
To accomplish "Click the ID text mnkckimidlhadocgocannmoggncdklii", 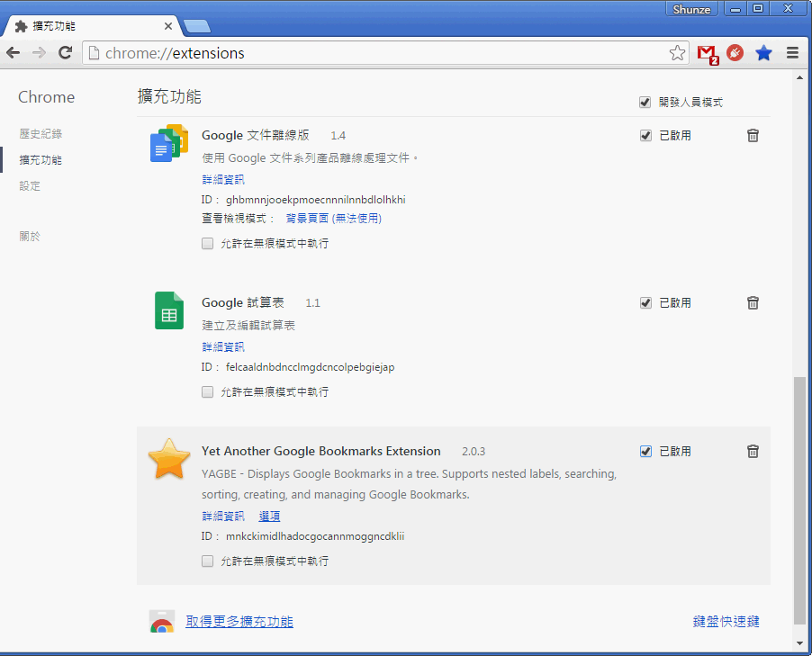I will click(x=315, y=536).
